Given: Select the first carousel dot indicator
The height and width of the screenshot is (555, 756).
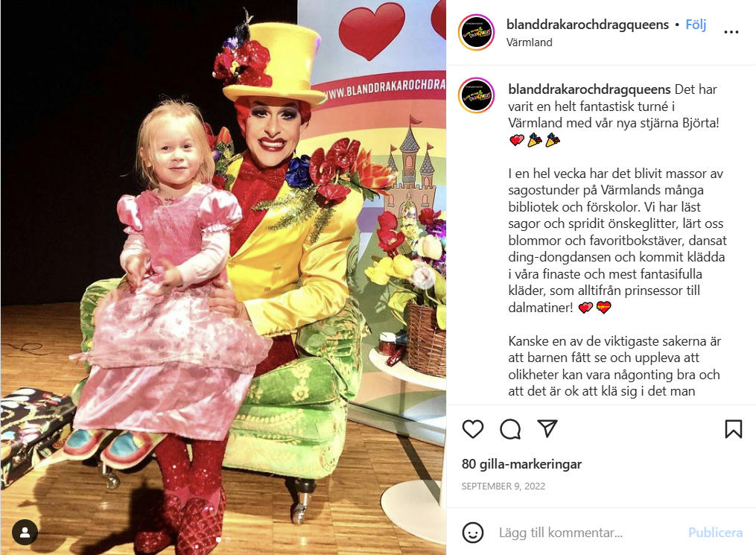Looking at the screenshot, I should tap(219, 540).
